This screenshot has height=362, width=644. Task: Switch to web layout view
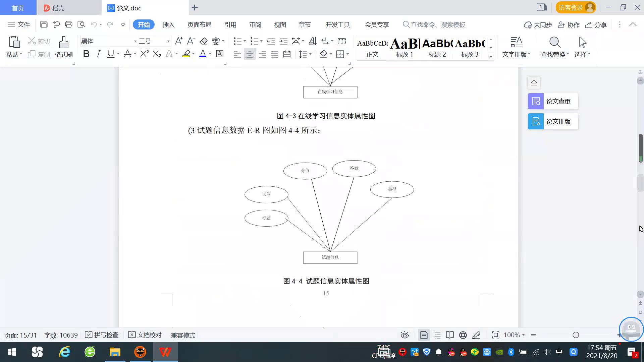(463, 335)
